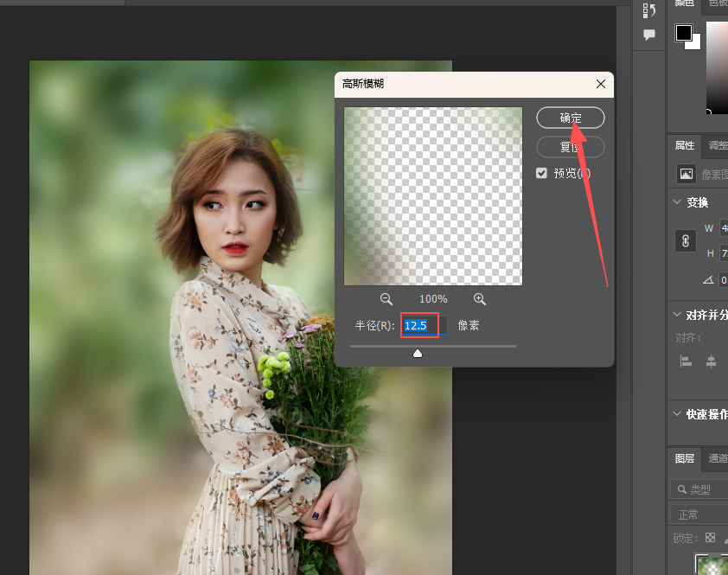Screen dimensions: 728x575
Task: Switch to the 图层 tab
Action: tap(685, 458)
